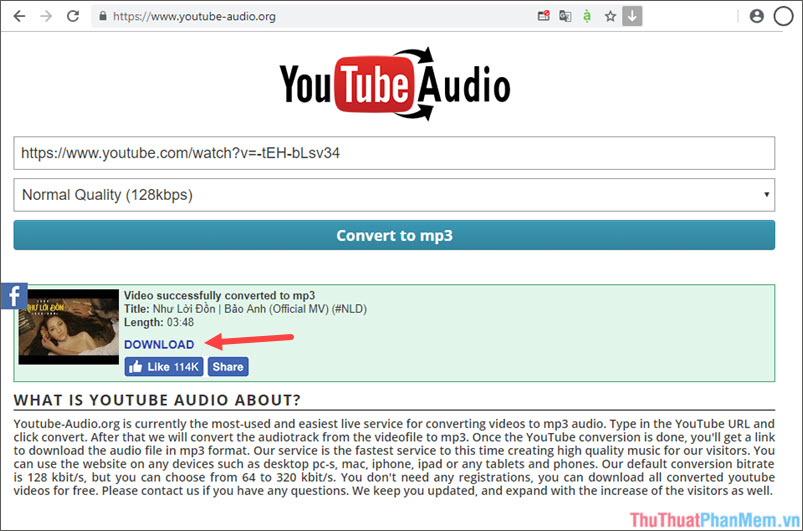Click the "Length: 03:48" text
The image size is (803, 531).
coord(159,322)
